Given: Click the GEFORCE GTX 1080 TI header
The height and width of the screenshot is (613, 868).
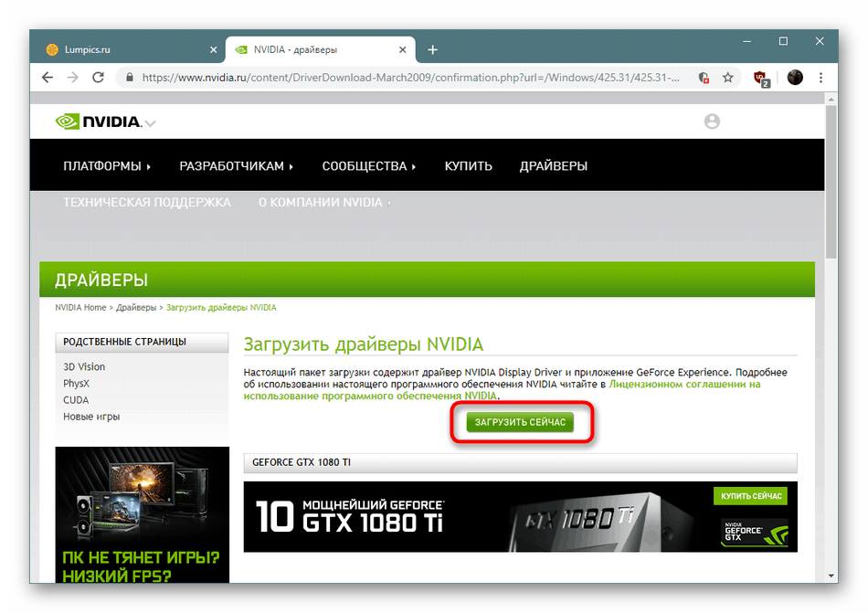Looking at the screenshot, I should pyautogui.click(x=521, y=462).
